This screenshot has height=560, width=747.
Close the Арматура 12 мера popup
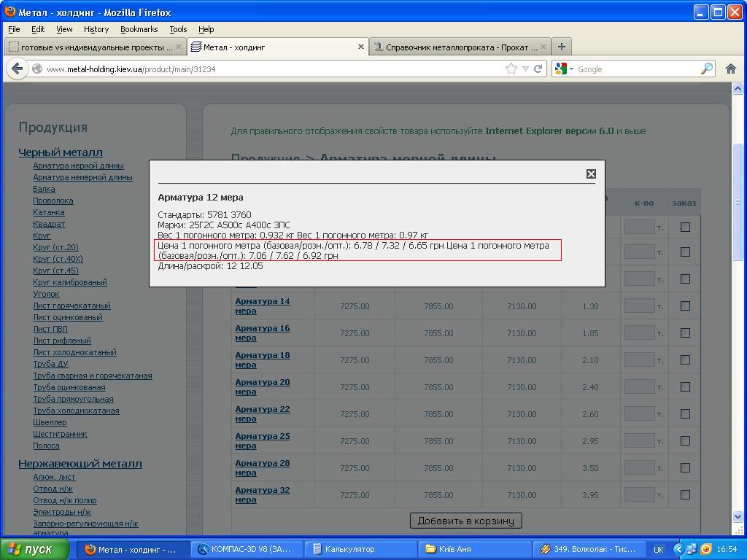[x=591, y=174]
